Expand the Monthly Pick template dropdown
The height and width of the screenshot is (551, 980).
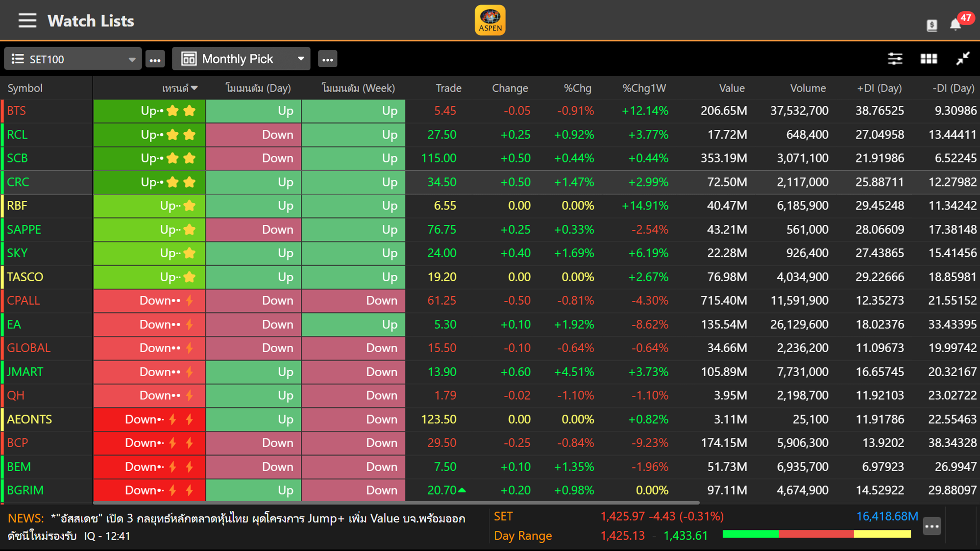point(241,59)
